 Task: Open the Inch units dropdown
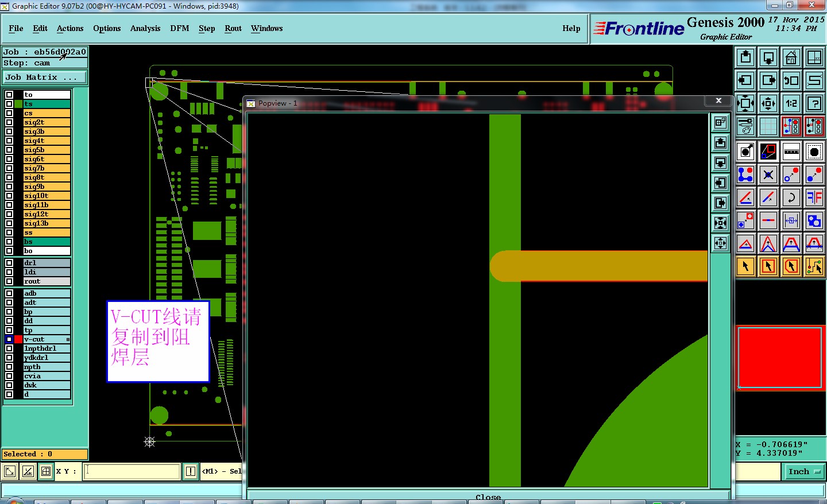tap(804, 472)
